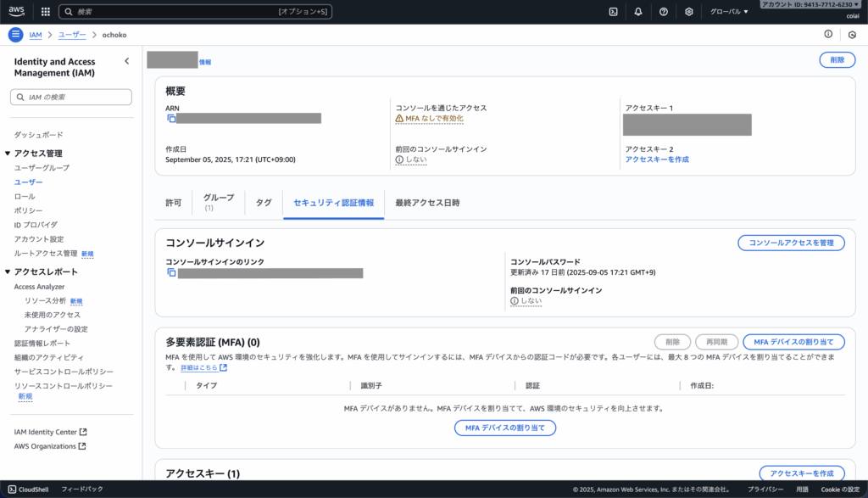Open the settings gear icon
Viewport: 868px width, 498px height.
pos(689,12)
